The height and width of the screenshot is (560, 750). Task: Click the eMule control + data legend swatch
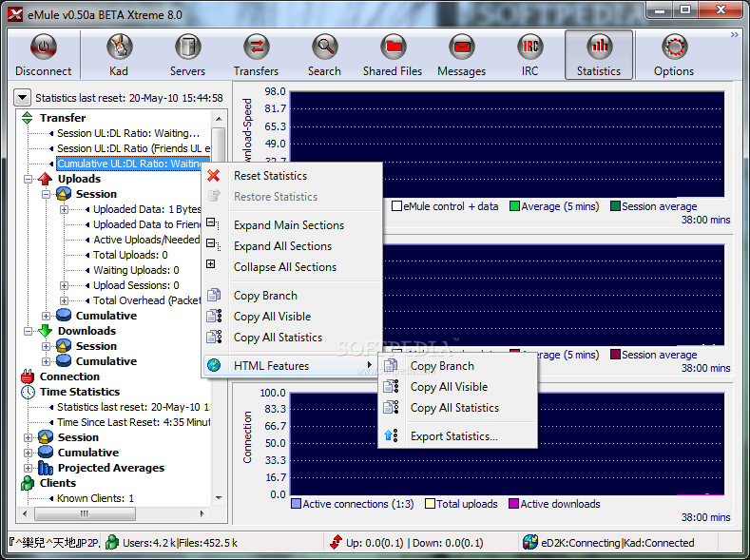point(396,206)
